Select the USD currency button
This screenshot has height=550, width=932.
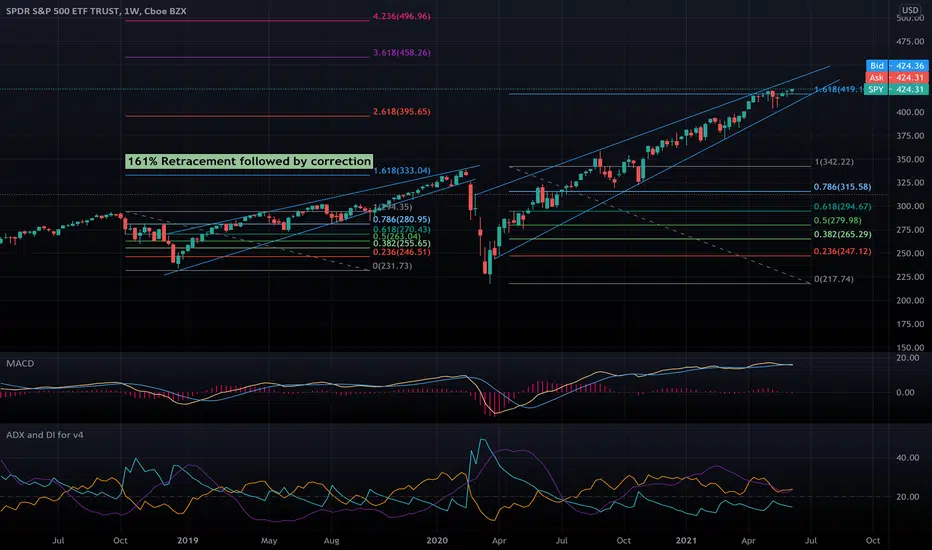(909, 10)
